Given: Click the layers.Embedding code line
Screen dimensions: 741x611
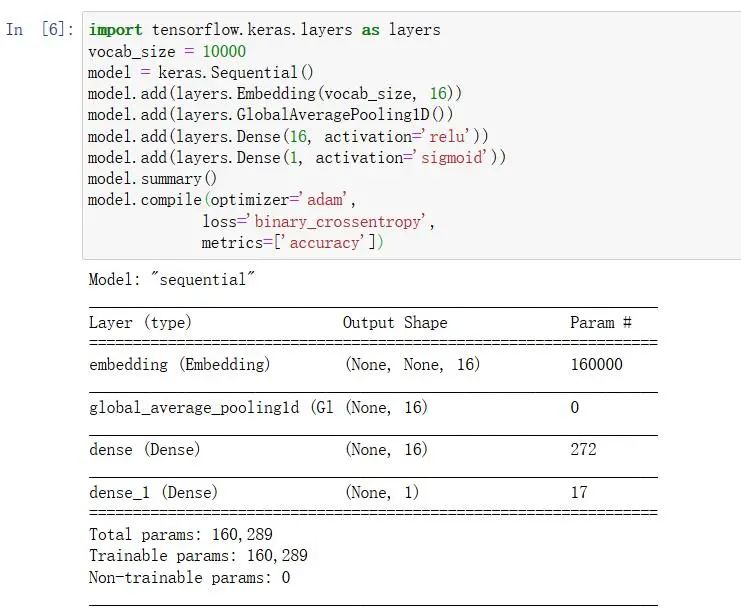Looking at the screenshot, I should (x=275, y=93).
